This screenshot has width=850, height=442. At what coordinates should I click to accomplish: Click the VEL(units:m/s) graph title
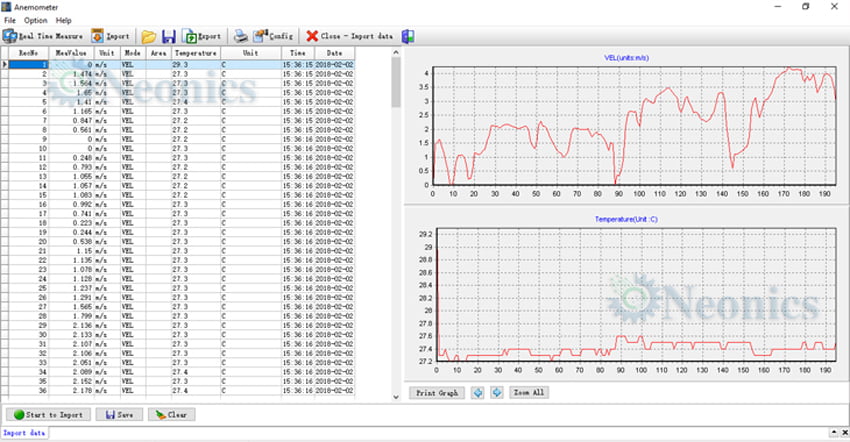pyautogui.click(x=626, y=58)
